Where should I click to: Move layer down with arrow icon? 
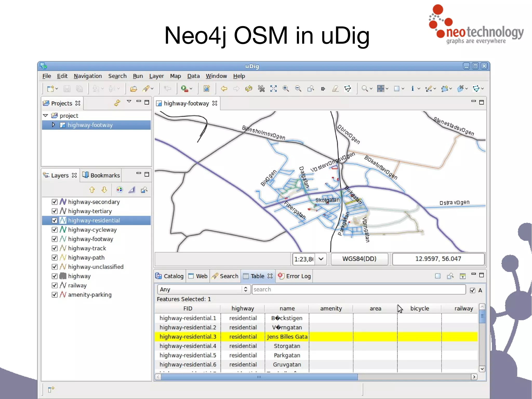104,190
